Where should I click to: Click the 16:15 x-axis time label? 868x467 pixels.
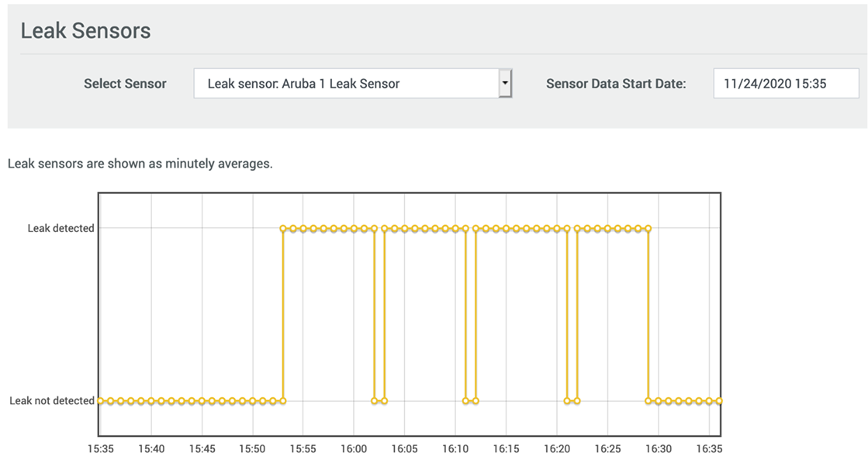[x=506, y=449]
